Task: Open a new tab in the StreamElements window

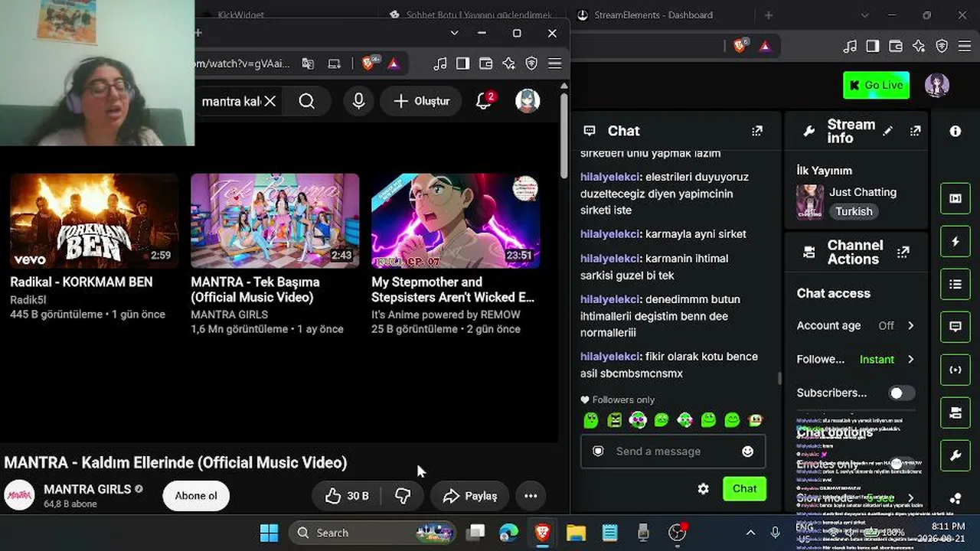Action: click(769, 15)
